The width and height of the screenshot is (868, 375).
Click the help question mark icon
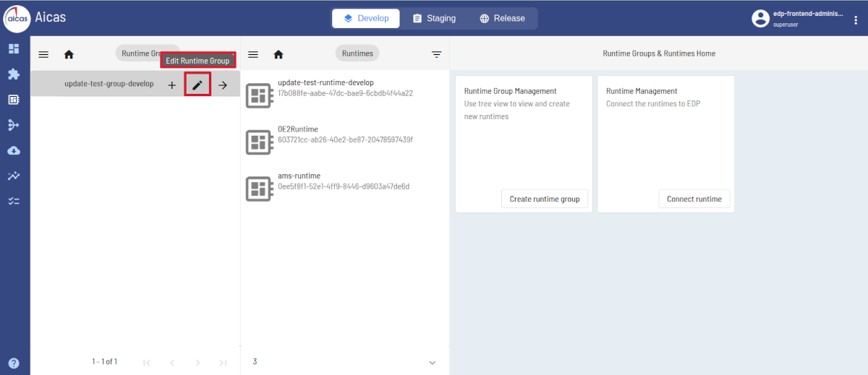coord(14,363)
